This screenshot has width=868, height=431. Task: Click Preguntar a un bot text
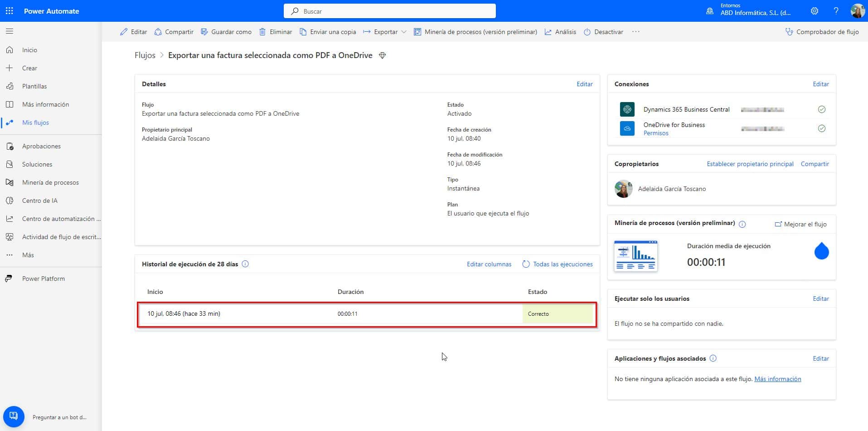[59, 417]
